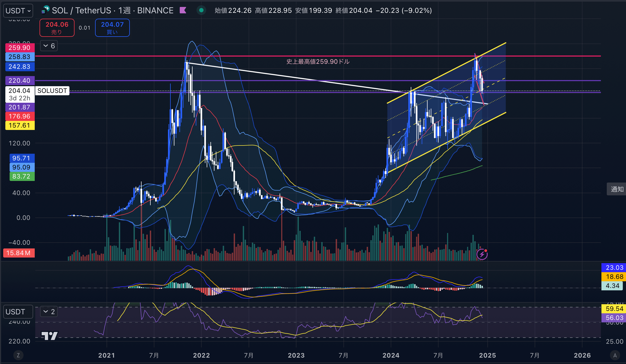This screenshot has width=626, height=364.
Task: Click the 15.84 M volume label
Action: (x=19, y=253)
